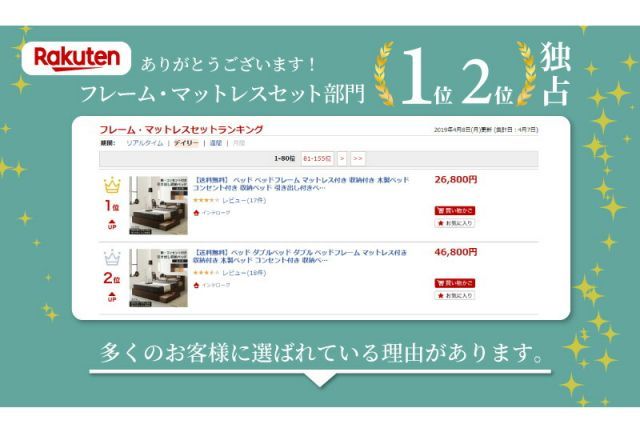Click the red UP arrow under 1位

(x=112, y=224)
